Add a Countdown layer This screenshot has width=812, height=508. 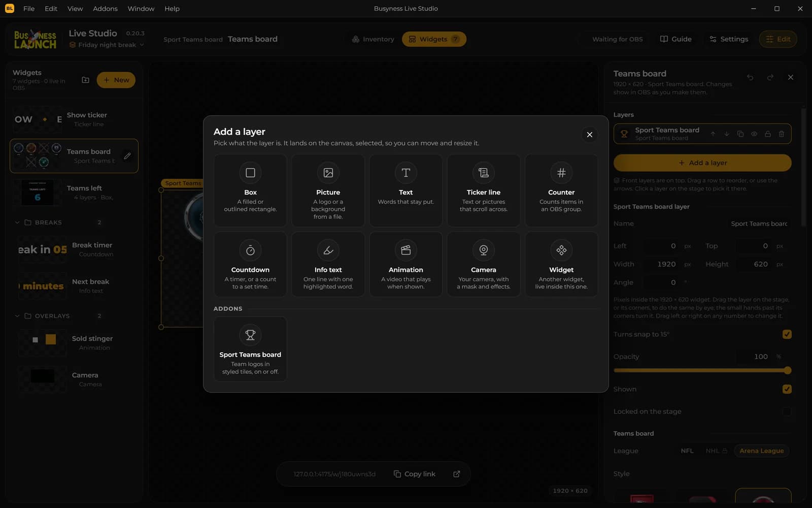point(250,264)
